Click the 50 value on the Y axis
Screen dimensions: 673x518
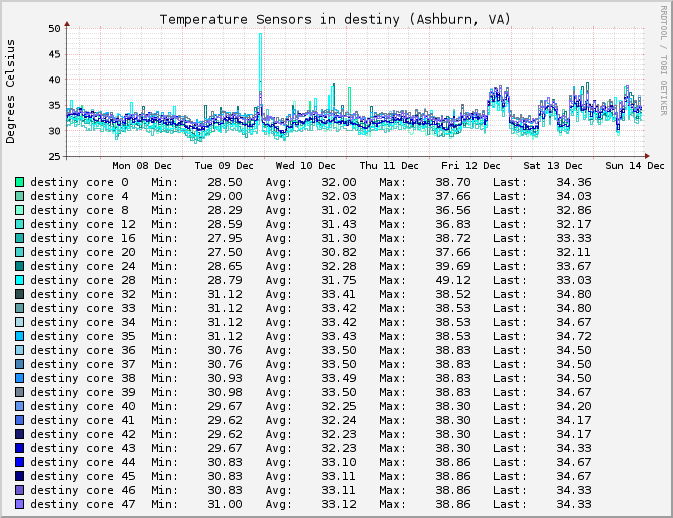click(x=54, y=28)
